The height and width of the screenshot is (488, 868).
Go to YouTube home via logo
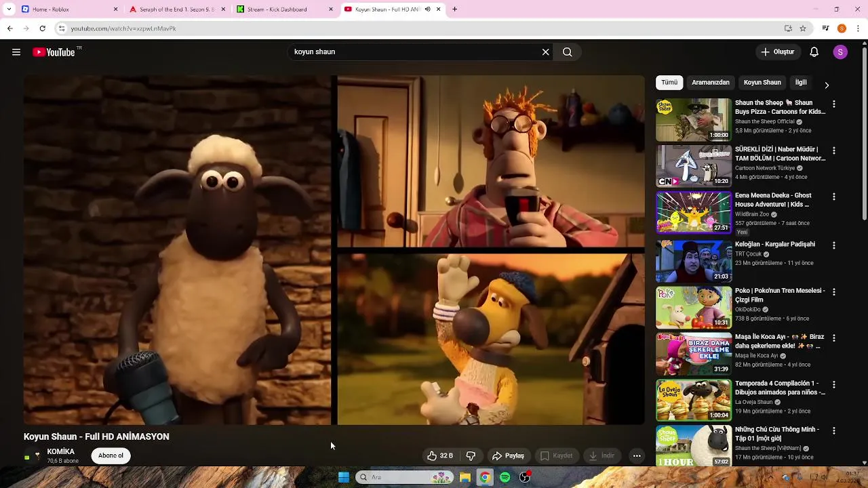(x=54, y=52)
